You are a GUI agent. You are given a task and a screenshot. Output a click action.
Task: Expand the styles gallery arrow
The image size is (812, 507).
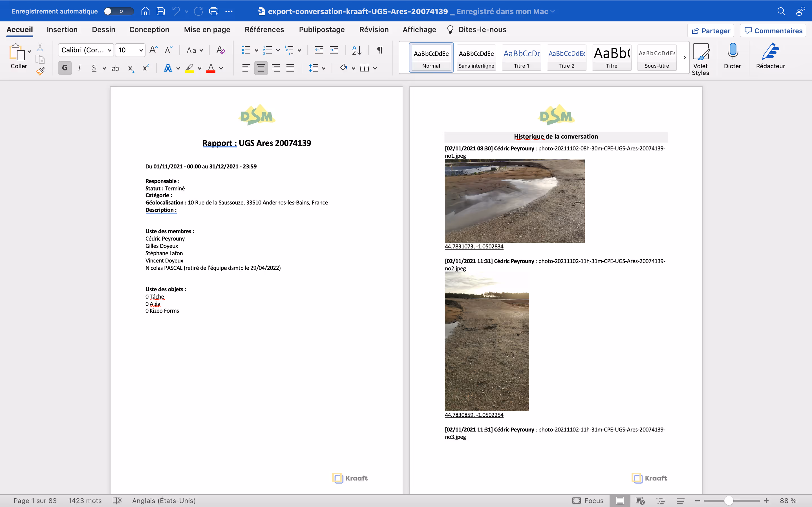click(x=685, y=57)
